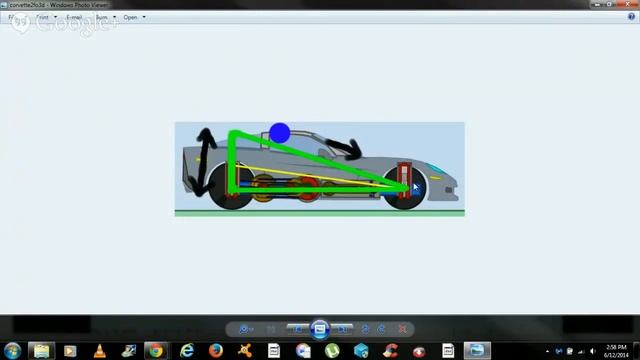Open the red round taskbar application
The height and width of the screenshot is (360, 640).
pyautogui.click(x=419, y=351)
